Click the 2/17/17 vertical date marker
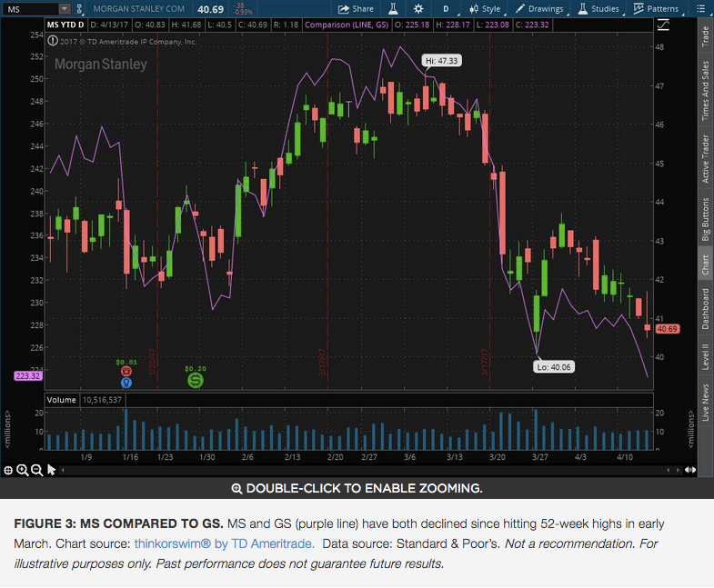 (x=322, y=362)
